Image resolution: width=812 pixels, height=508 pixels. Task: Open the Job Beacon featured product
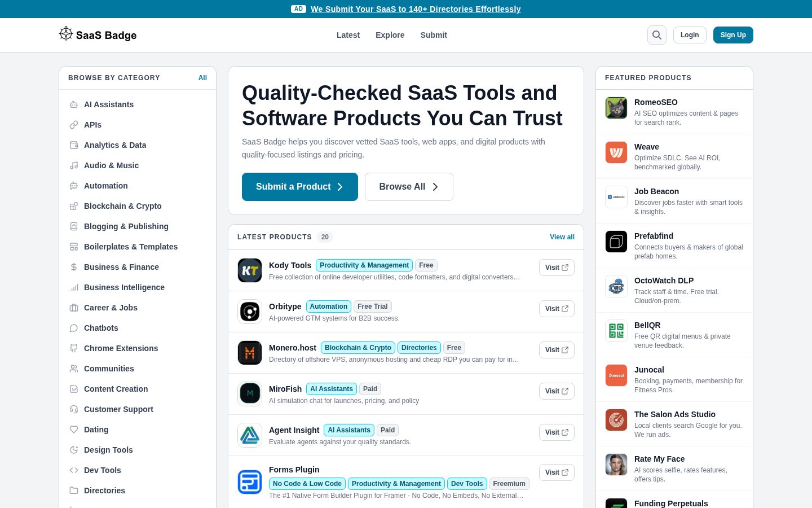point(674,201)
